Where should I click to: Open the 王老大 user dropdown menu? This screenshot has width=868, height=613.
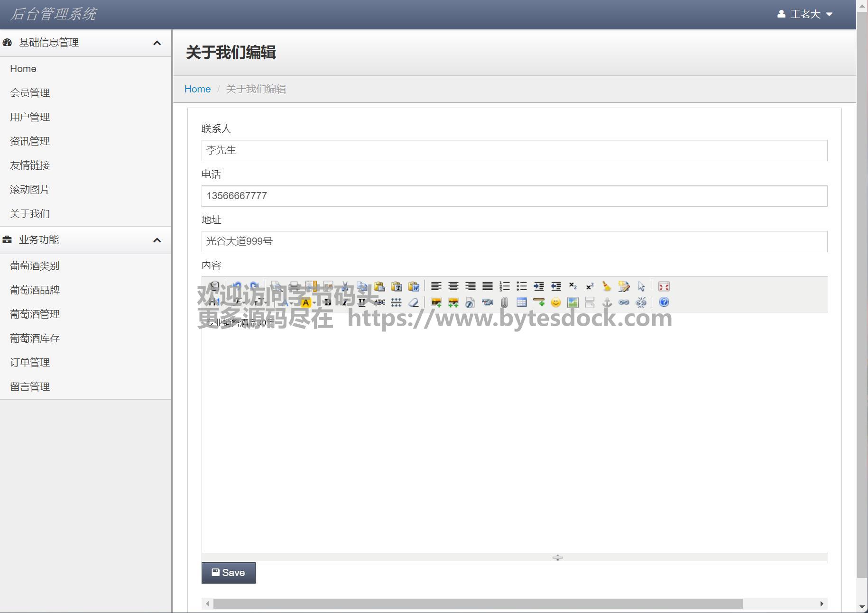pos(805,14)
